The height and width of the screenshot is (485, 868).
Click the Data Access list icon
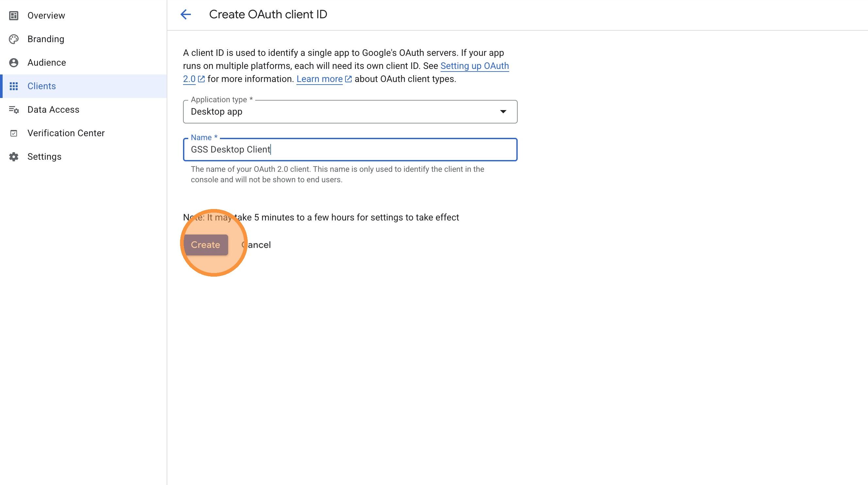[14, 109]
